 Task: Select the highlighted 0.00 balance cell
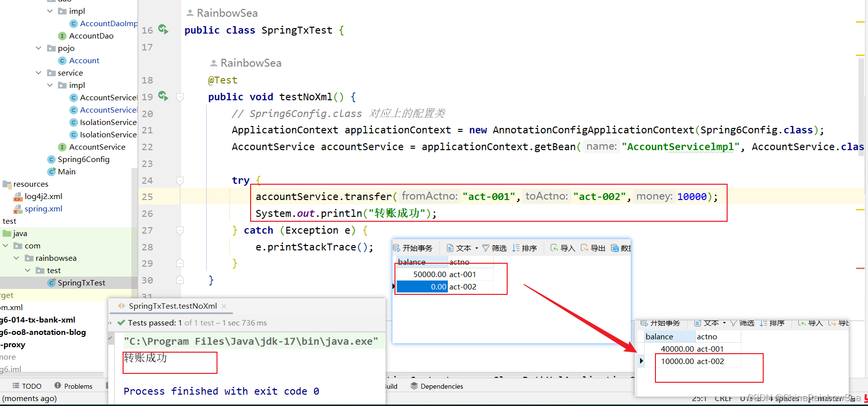422,286
